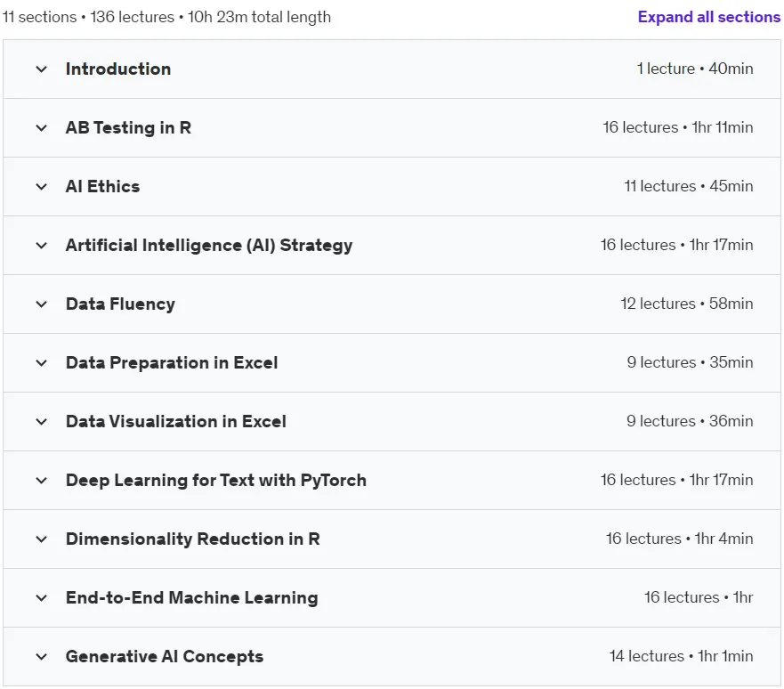Click the '9 lectures • 35min' label
Viewport: 784px width, 689px height.
click(x=690, y=362)
